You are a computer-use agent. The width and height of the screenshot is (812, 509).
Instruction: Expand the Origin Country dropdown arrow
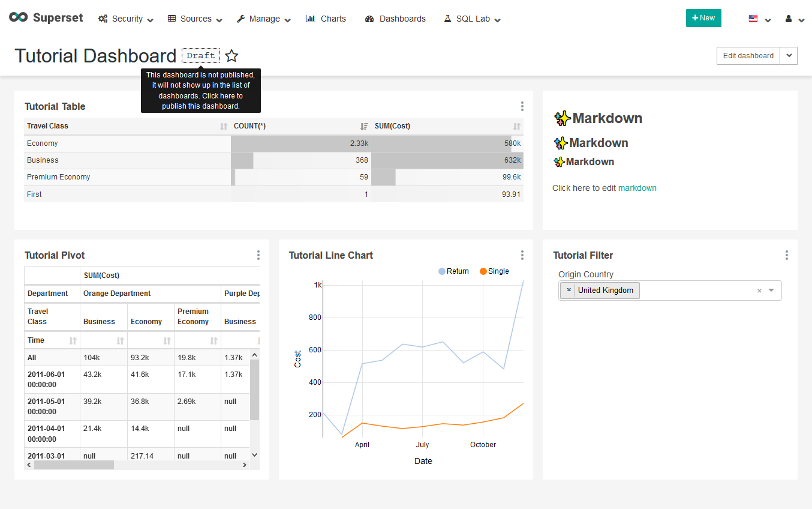[771, 291]
